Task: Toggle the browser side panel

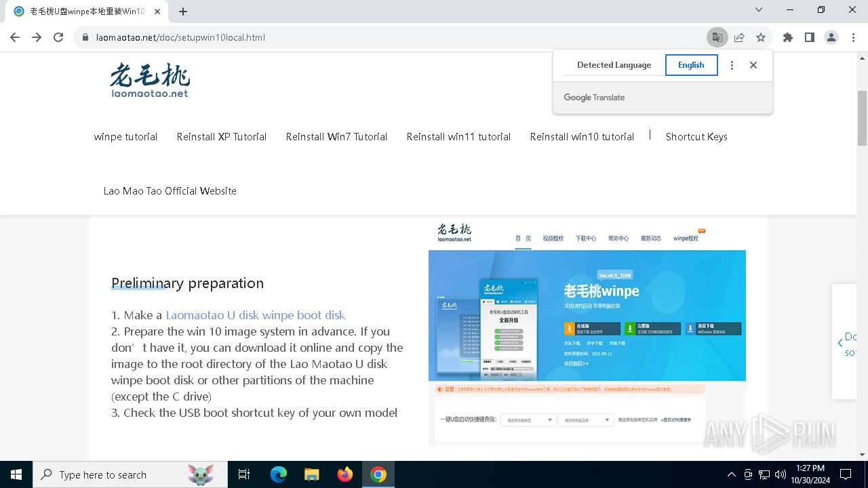Action: 810,37
